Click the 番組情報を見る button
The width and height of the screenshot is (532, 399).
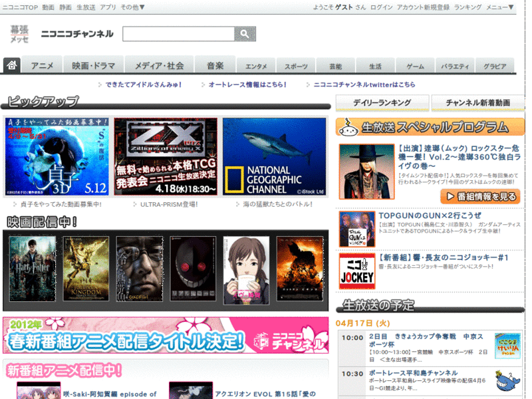click(x=480, y=196)
